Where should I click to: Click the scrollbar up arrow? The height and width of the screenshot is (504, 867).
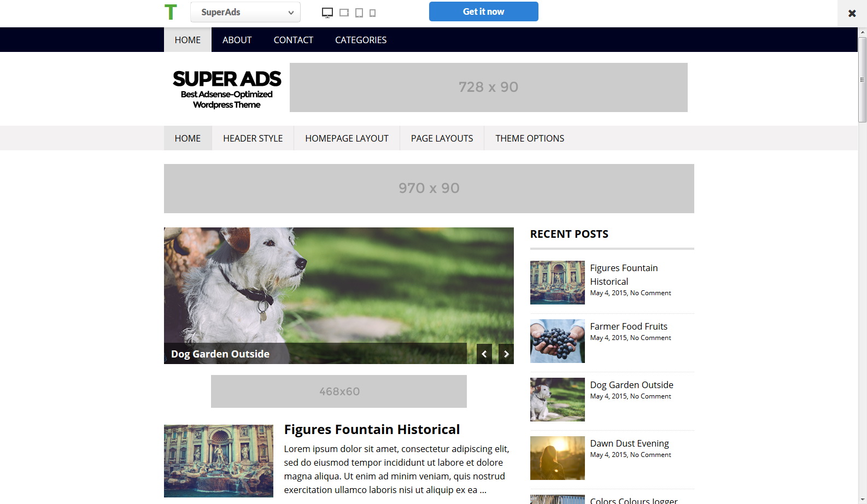(x=862, y=32)
